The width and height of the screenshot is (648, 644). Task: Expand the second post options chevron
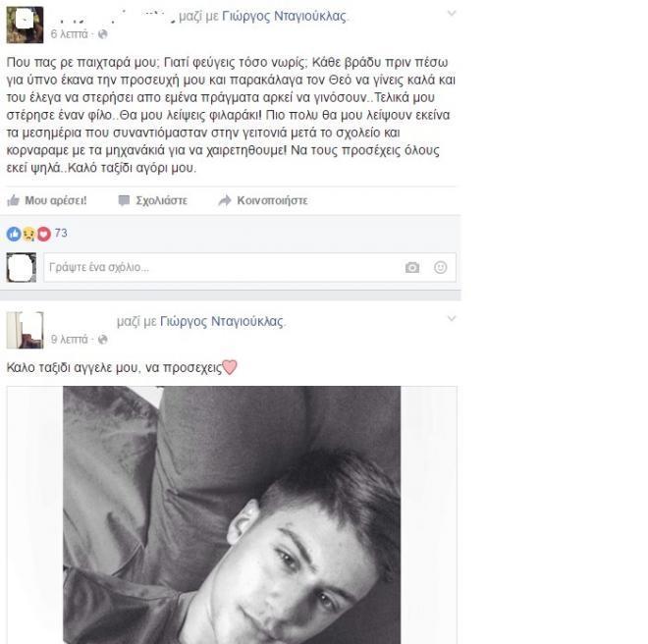click(452, 318)
